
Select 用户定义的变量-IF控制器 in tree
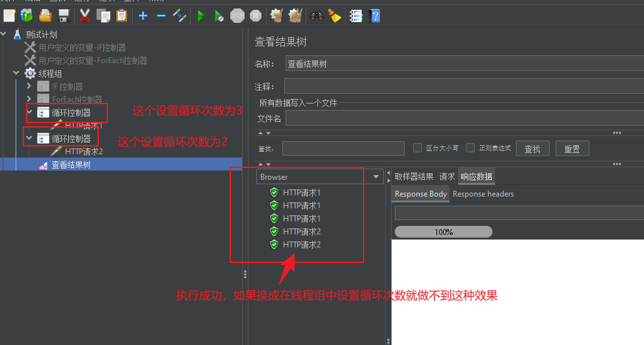click(x=82, y=48)
